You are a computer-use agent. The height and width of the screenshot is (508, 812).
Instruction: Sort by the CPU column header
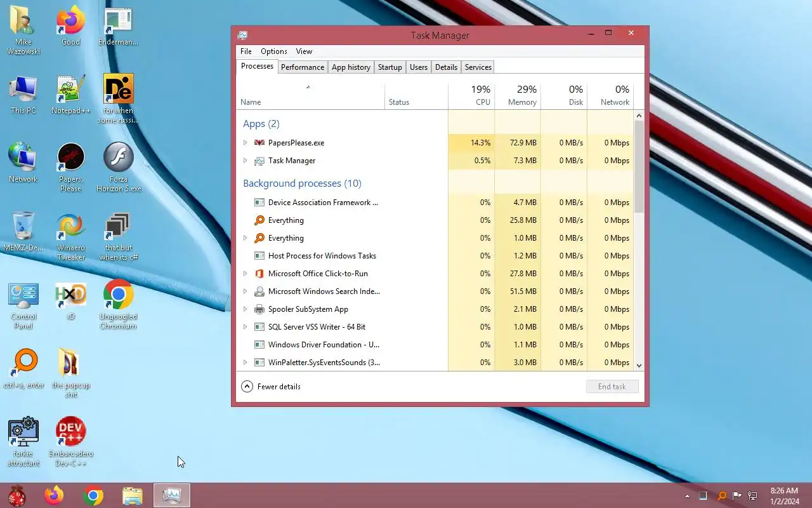471,95
